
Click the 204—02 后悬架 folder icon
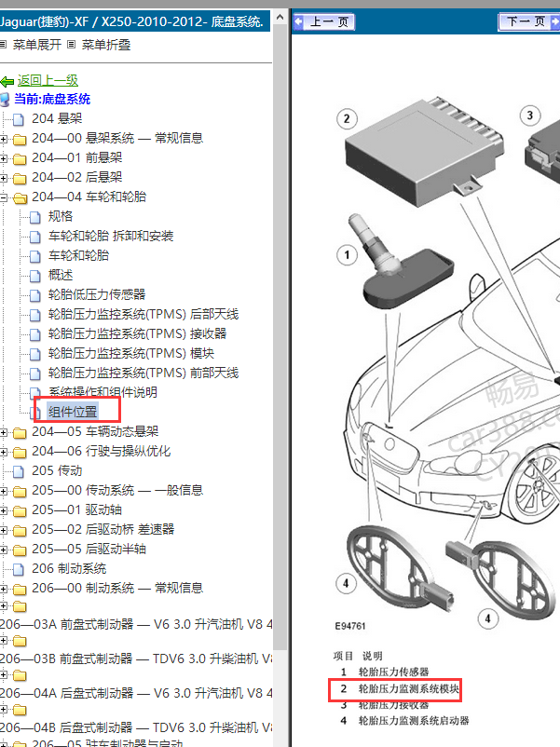(20, 178)
